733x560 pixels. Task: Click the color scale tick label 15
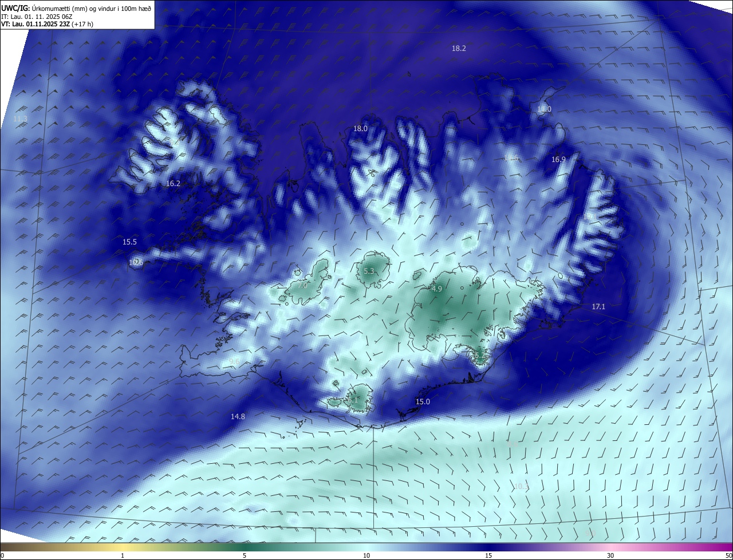[x=488, y=555]
